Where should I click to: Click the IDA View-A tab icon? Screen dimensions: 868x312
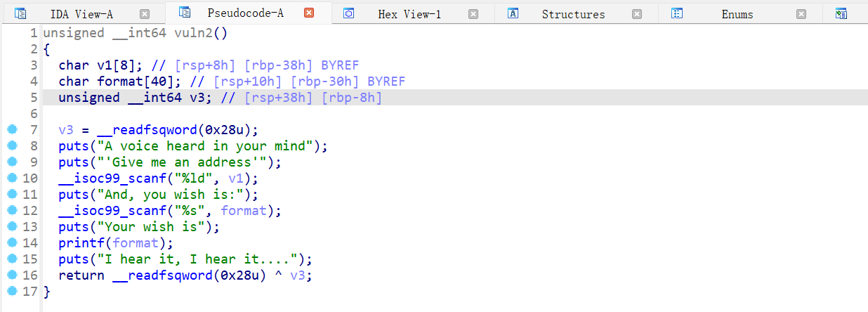coord(20,13)
